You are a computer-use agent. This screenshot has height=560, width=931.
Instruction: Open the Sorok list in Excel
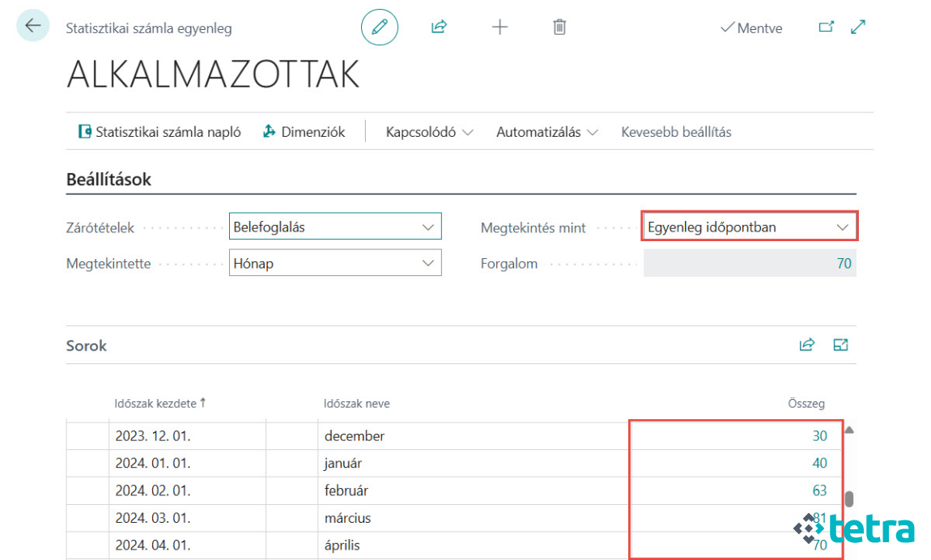coord(840,344)
